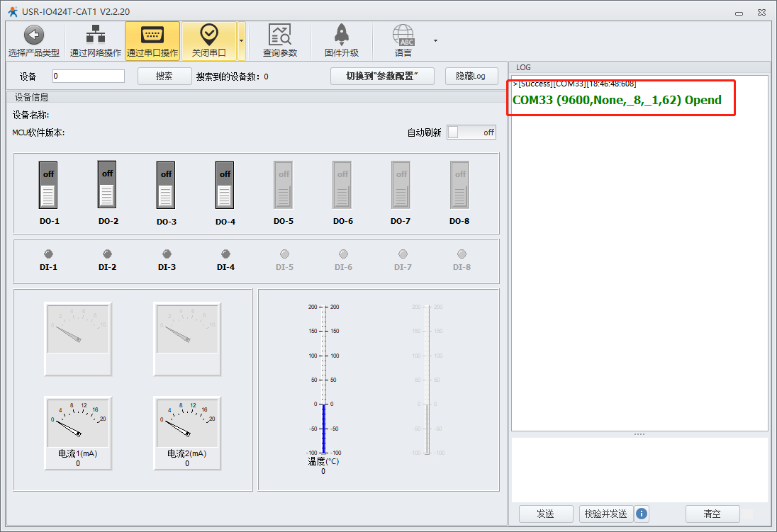The width and height of the screenshot is (777, 532).
Task: Expand dropdown arrow next to close serial port
Action: 241,40
